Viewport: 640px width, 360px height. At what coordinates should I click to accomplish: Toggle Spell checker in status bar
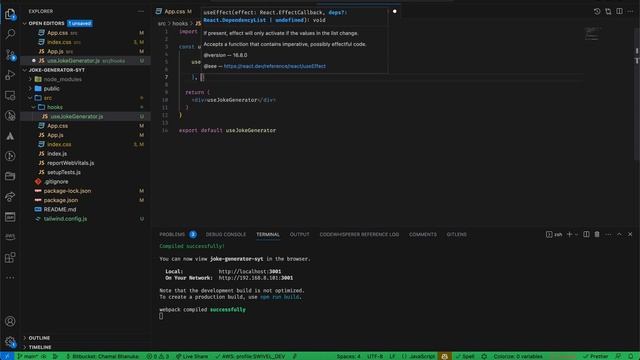coord(464,356)
